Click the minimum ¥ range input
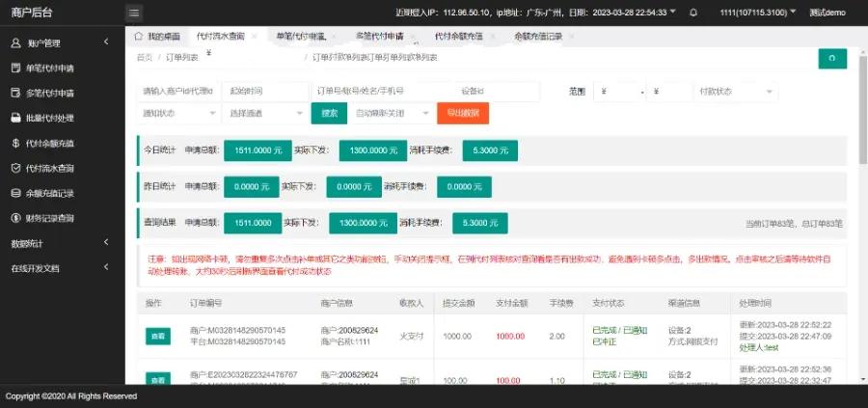Screen dimensions: 868x408 (x=617, y=92)
